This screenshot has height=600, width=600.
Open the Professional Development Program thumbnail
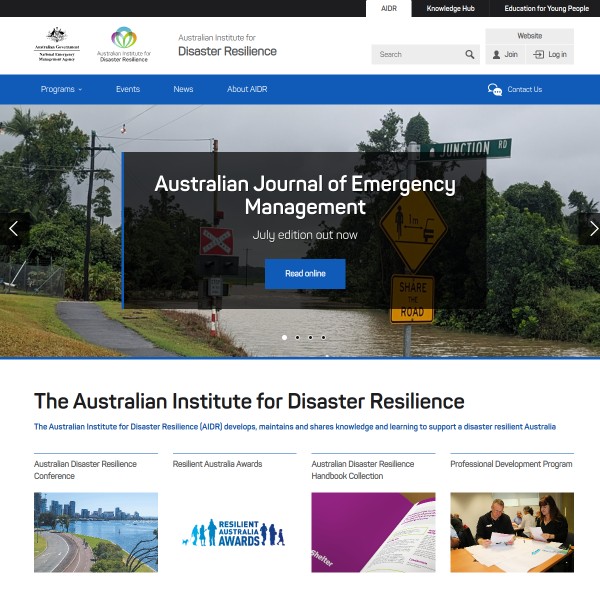coord(511,531)
